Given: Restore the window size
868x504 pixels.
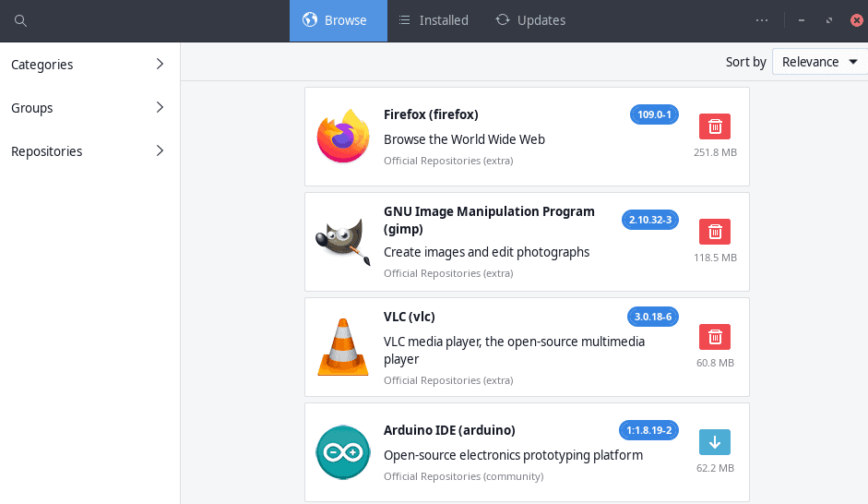Looking at the screenshot, I should point(828,20).
